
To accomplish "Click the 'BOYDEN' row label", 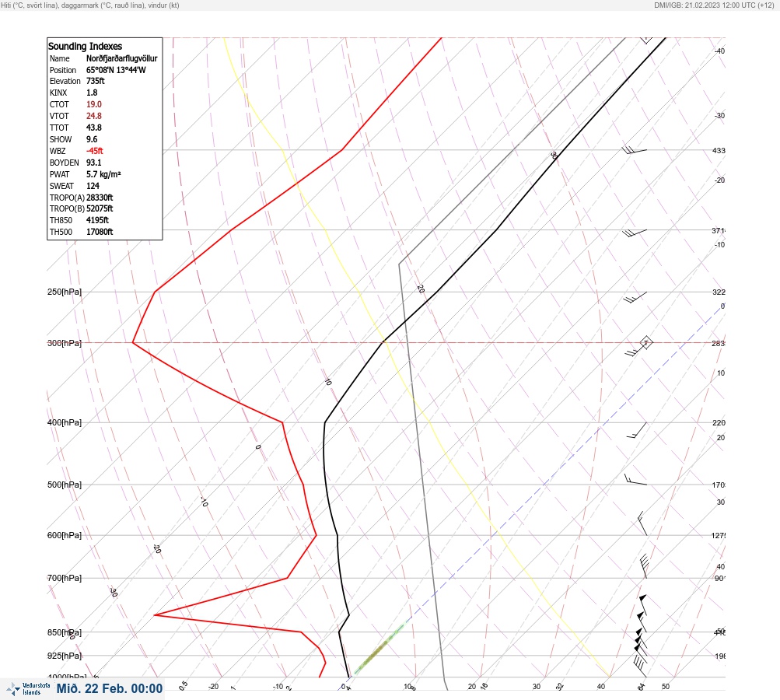I will coord(65,163).
